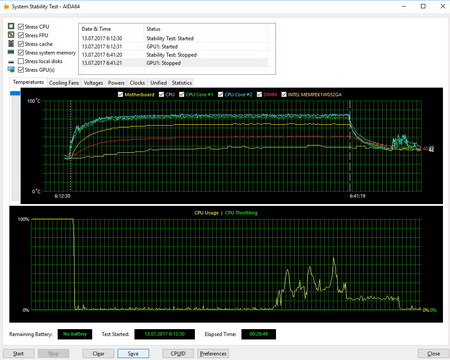Screen dimensions: 450x360
Task: Switch to the Clocks tab
Action: (137, 83)
